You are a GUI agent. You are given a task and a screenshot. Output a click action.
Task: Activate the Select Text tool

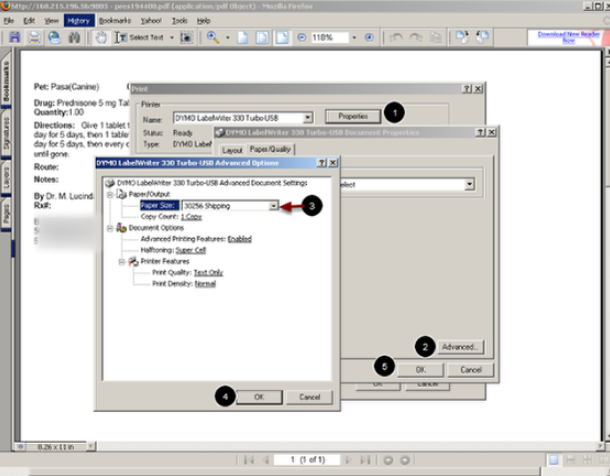pyautogui.click(x=139, y=37)
